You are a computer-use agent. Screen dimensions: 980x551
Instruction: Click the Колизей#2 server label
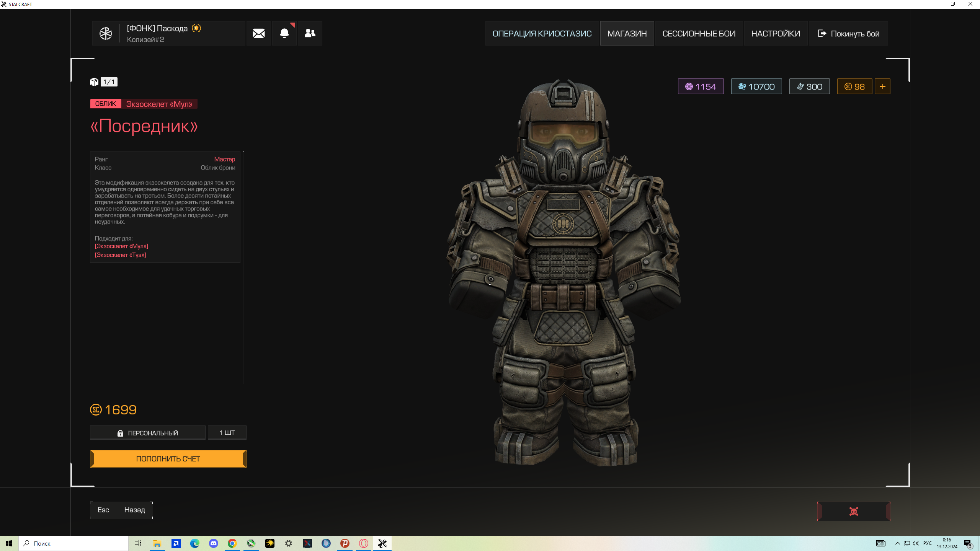click(145, 39)
